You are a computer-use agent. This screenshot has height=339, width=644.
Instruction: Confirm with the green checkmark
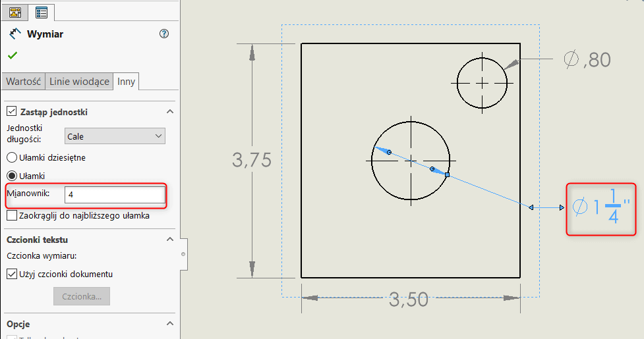point(13,55)
